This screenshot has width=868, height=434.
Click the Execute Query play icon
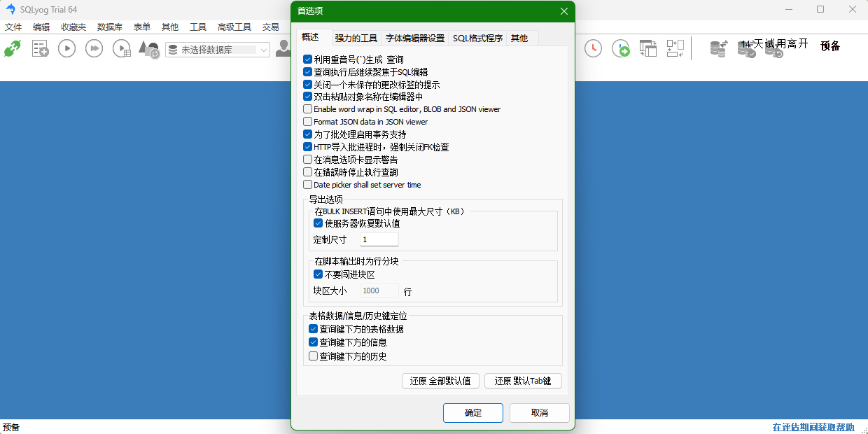pyautogui.click(x=66, y=48)
